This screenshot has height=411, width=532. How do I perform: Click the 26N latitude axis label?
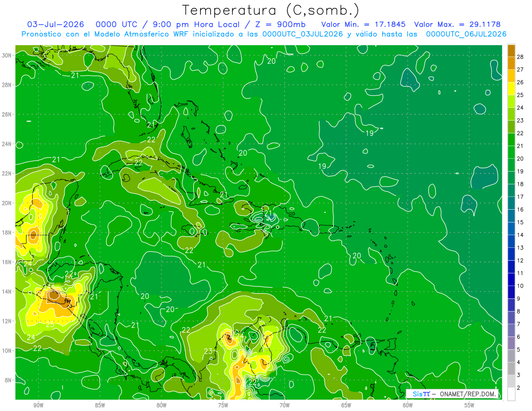click(6, 114)
